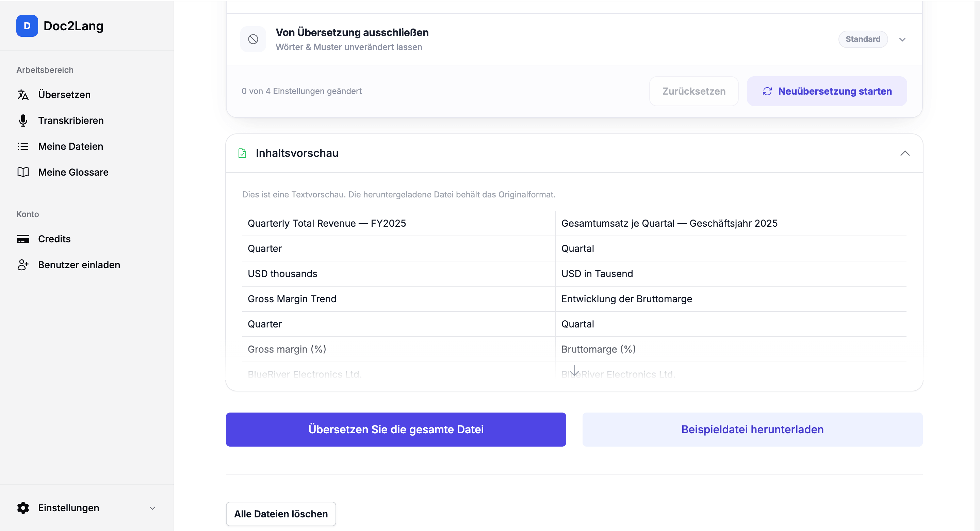Click the microphone icon for Transkribieren
This screenshot has height=531, width=980.
tap(23, 120)
